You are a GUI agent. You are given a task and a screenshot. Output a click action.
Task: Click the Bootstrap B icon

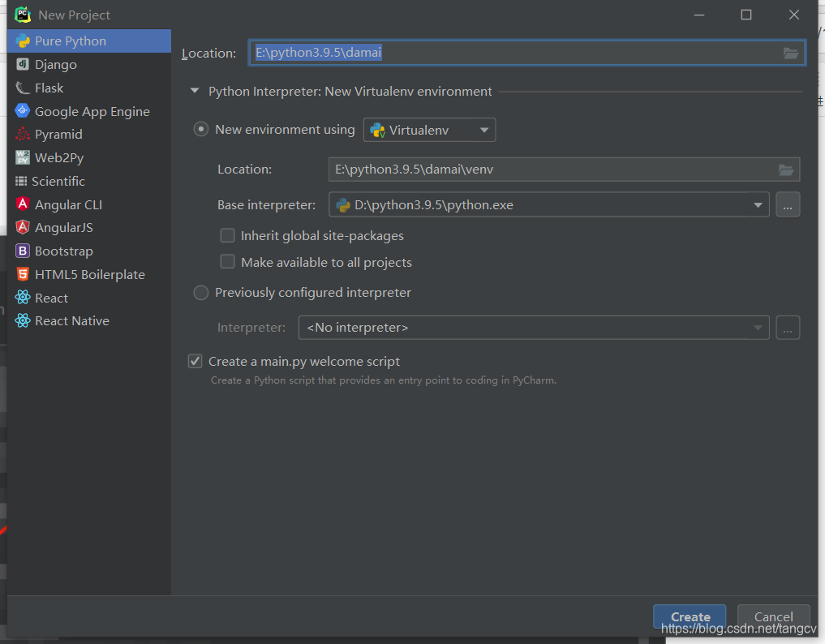pyautogui.click(x=23, y=251)
